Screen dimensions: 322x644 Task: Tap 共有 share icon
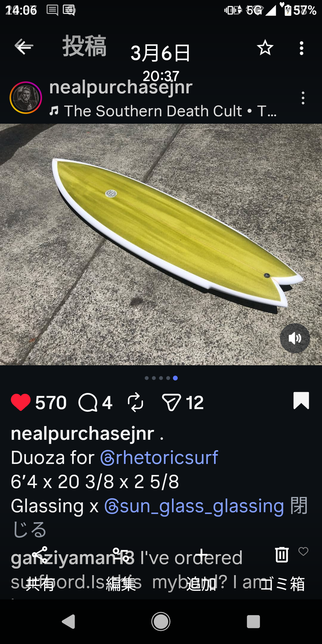(x=40, y=569)
